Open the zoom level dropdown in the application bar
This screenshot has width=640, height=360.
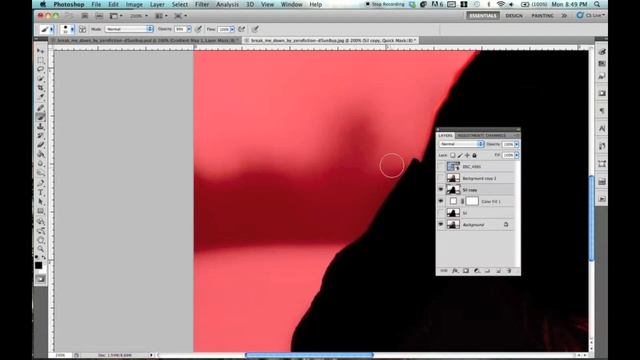(139, 16)
